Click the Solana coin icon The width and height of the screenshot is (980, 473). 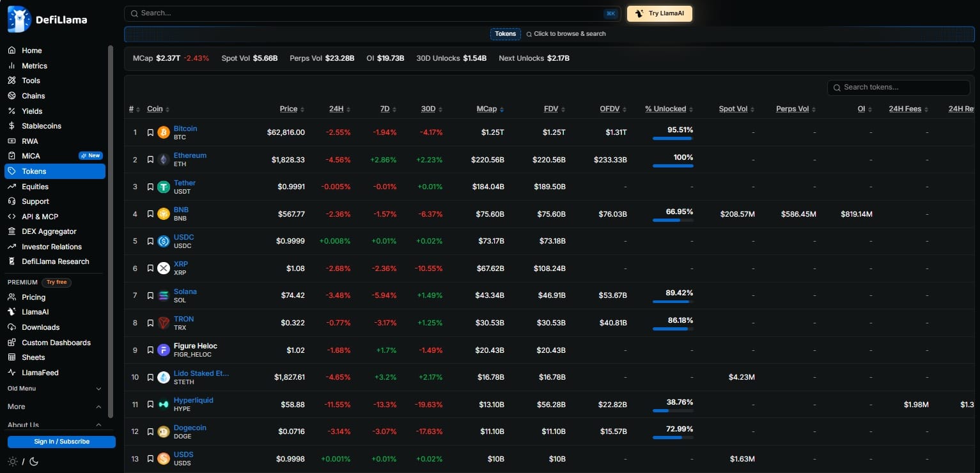tap(164, 296)
